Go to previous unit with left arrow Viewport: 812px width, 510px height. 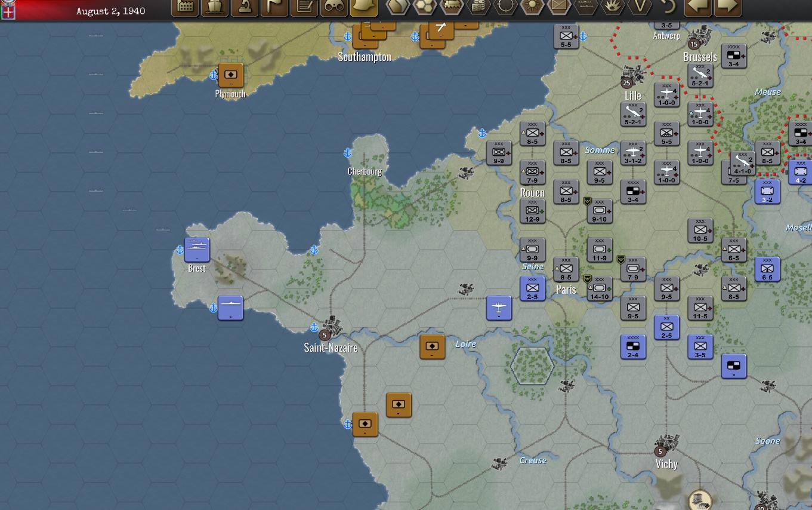point(697,7)
